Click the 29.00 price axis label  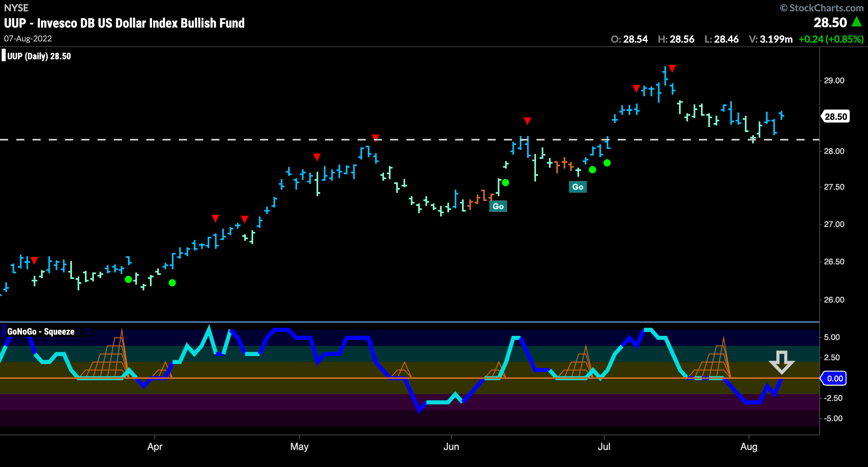click(x=834, y=80)
